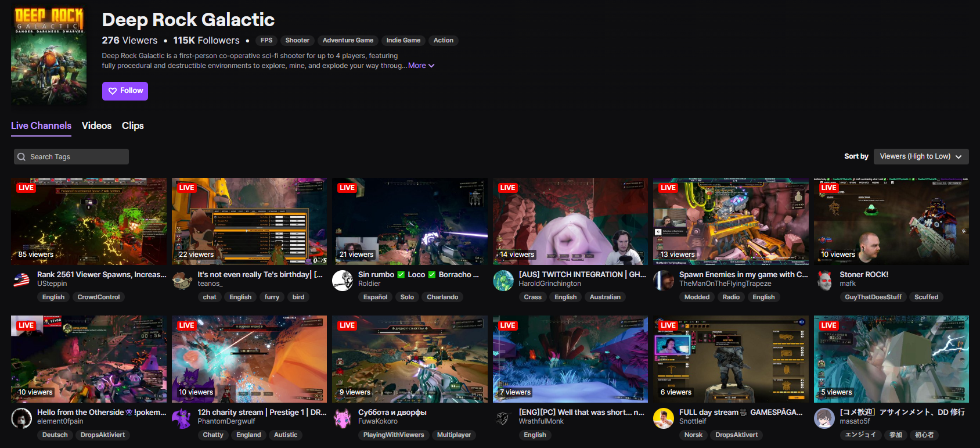The height and width of the screenshot is (448, 980).
Task: Open the 12h charity stream thumbnail
Action: pos(250,359)
